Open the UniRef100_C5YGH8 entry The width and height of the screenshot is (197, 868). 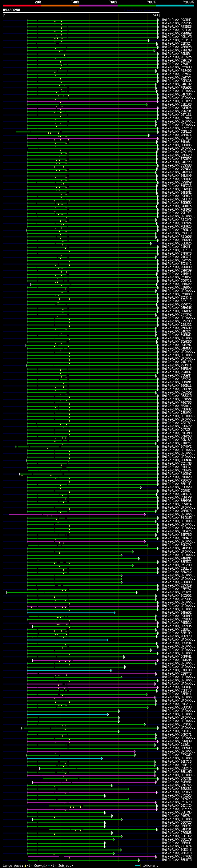point(177,67)
